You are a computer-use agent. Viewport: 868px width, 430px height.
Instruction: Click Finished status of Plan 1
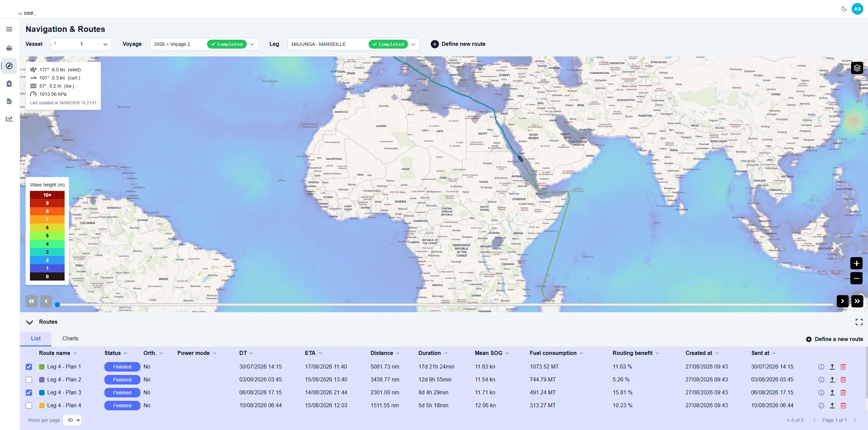tap(122, 367)
